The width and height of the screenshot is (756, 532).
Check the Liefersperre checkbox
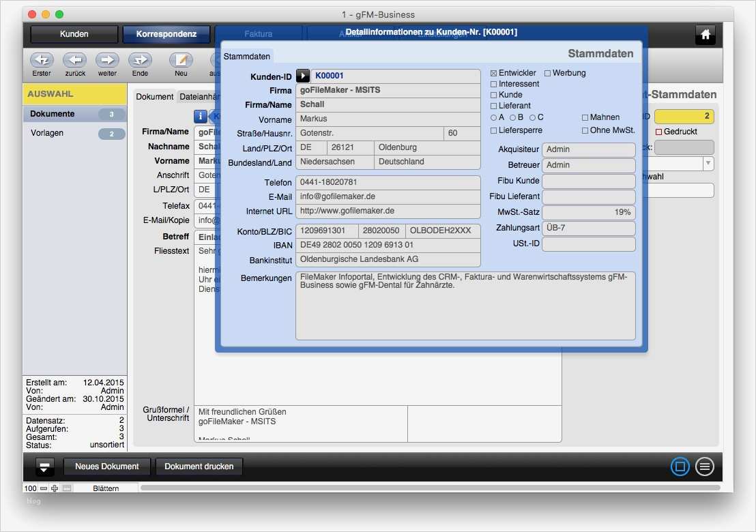[x=494, y=130]
